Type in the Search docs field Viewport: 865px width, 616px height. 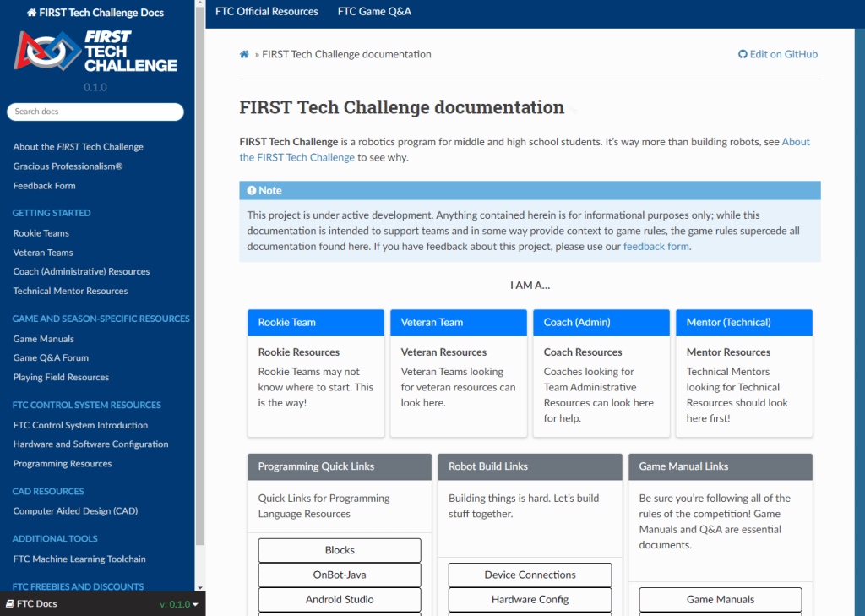95,112
